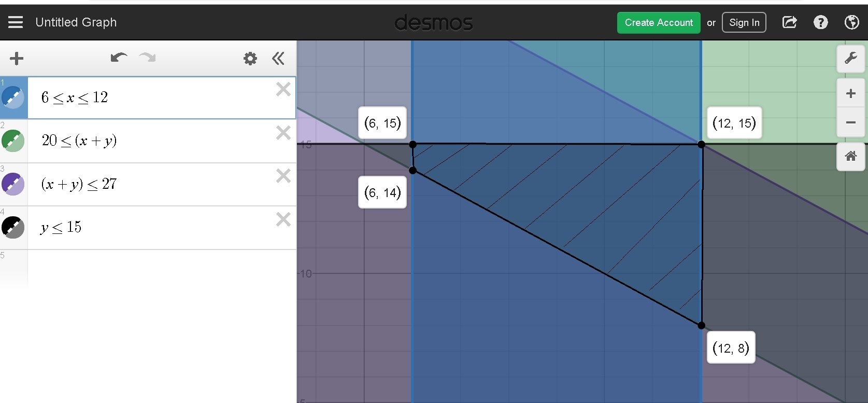Undo the last action
Viewport: 868px width, 403px height.
(x=119, y=58)
